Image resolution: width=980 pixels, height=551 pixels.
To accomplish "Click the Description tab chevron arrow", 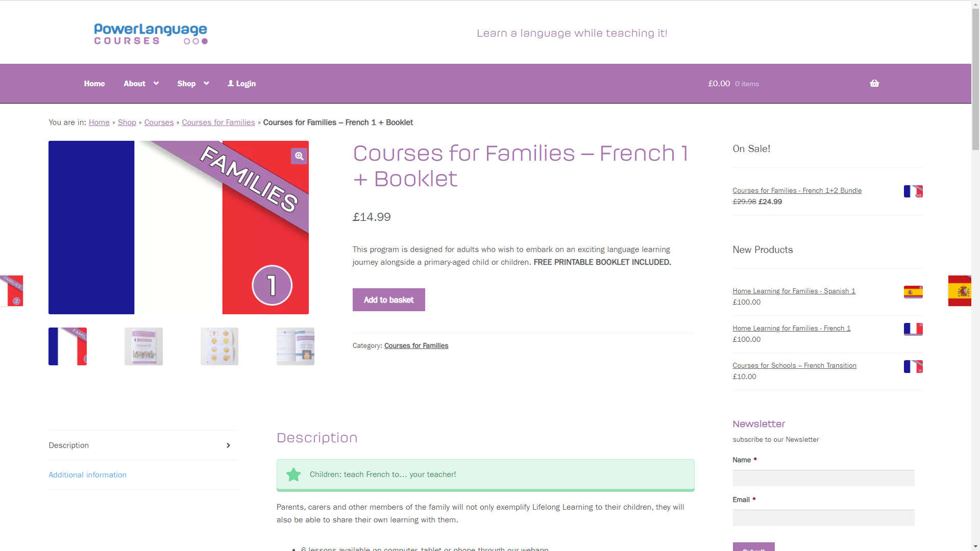I will tap(228, 445).
